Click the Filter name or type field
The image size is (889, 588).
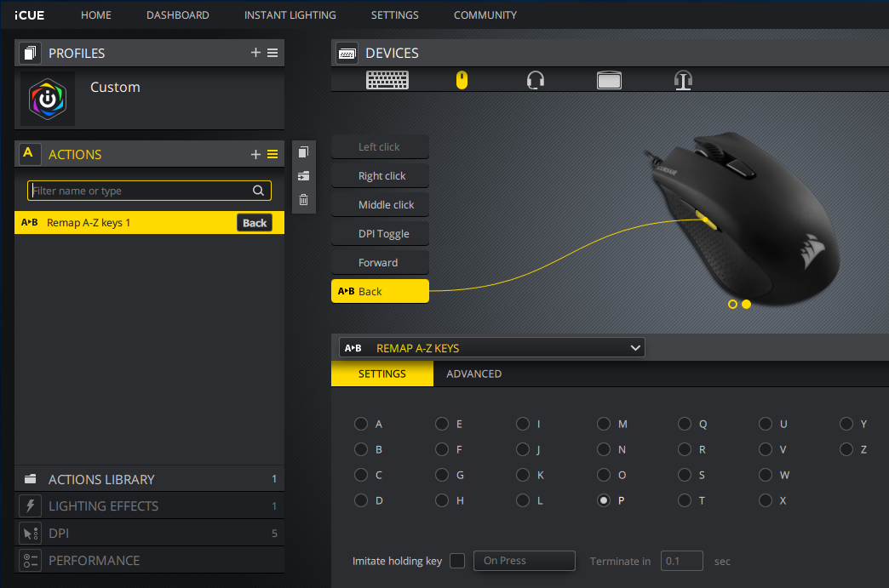point(141,191)
